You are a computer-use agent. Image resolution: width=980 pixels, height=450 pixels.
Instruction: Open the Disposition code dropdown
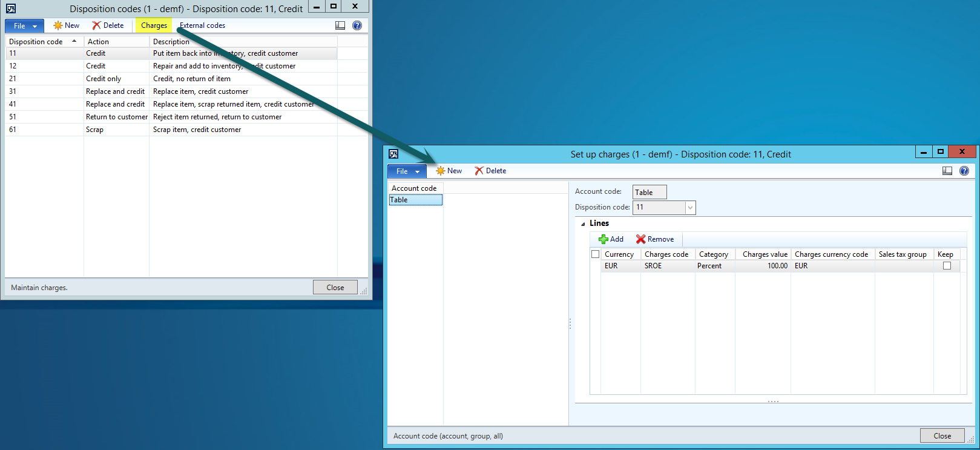(x=689, y=208)
